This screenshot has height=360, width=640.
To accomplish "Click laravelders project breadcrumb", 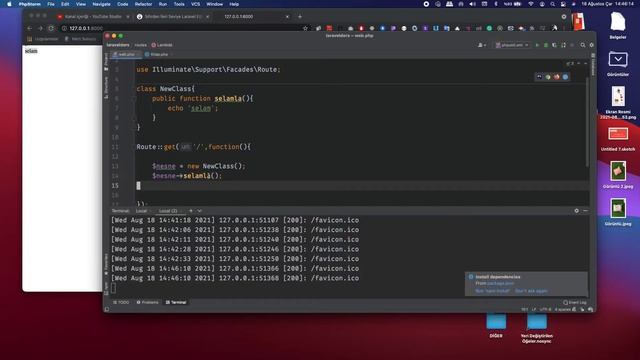I will (118, 45).
